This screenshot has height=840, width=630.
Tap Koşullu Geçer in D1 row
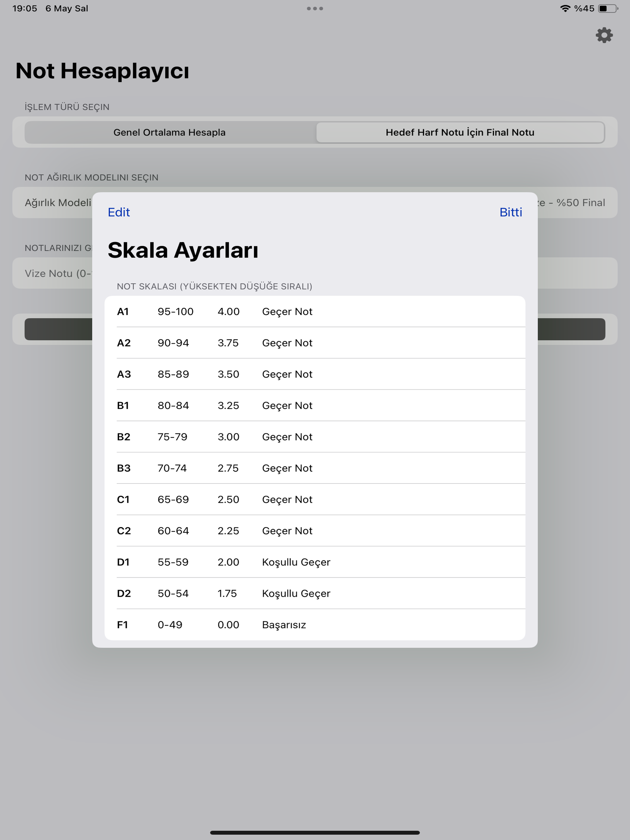coord(296,563)
